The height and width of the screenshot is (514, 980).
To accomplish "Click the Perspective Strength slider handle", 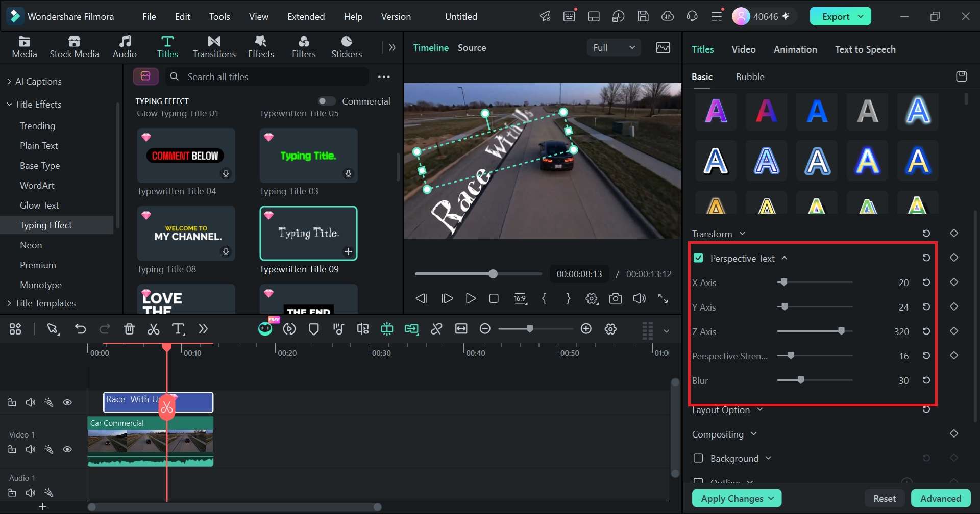I will point(791,355).
